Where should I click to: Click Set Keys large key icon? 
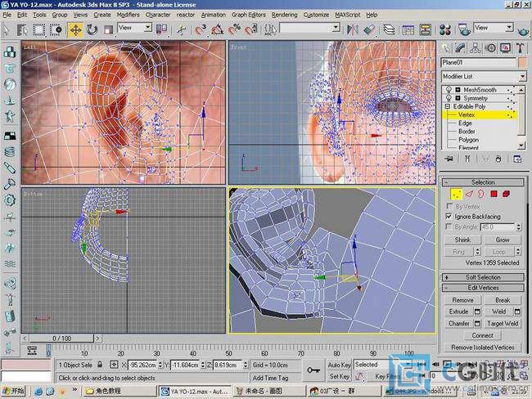coord(313,370)
